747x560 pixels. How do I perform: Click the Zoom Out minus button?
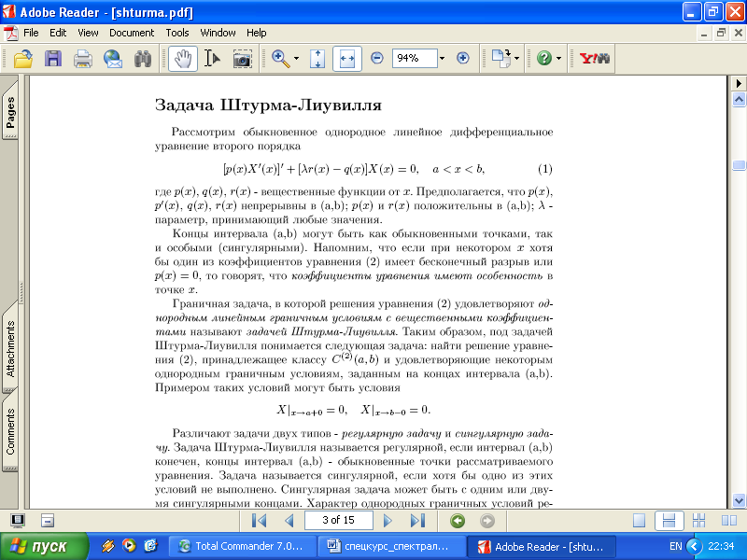[377, 58]
